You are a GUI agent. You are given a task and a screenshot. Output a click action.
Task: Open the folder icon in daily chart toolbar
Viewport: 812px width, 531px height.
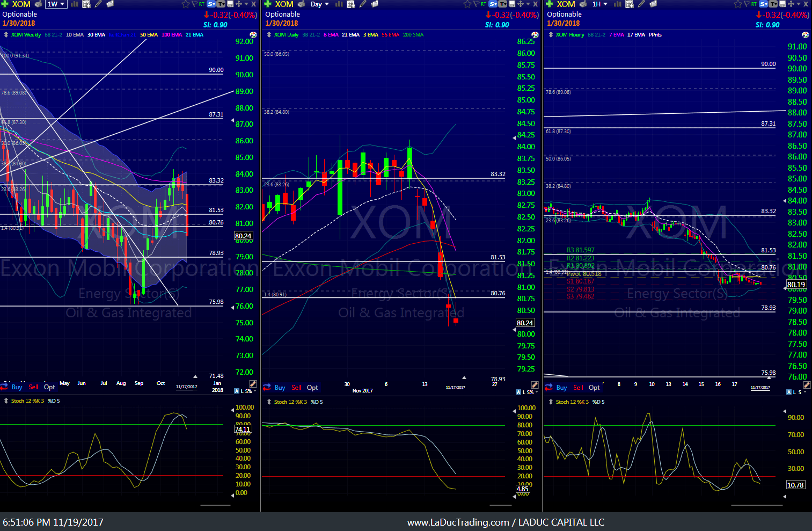tap(375, 4)
